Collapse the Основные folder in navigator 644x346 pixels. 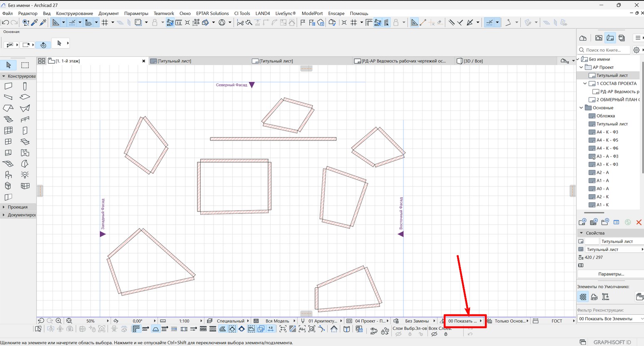[582, 108]
